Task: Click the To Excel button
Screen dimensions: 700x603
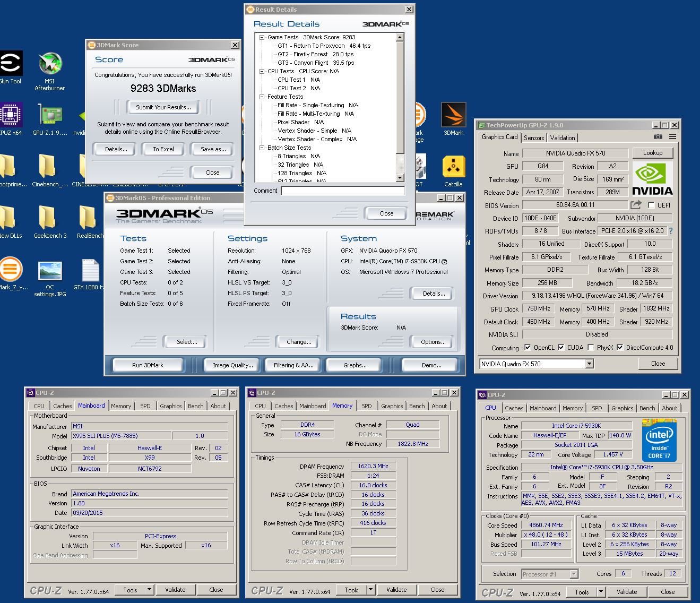Action: [x=163, y=149]
